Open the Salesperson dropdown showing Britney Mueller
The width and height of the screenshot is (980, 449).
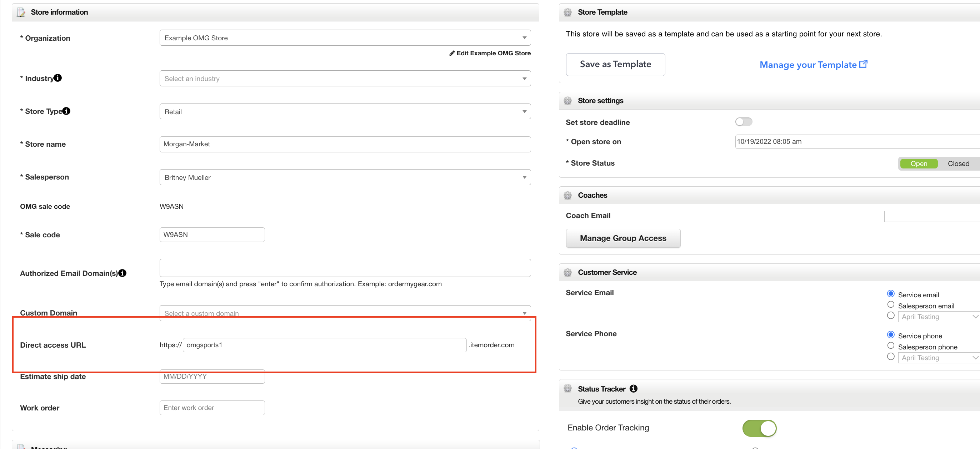click(x=345, y=177)
